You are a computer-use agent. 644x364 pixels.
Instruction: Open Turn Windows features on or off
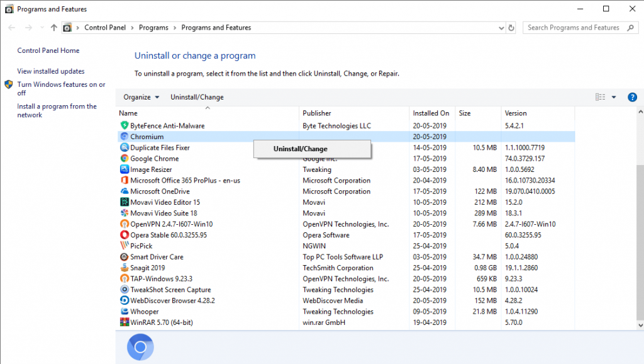coord(61,88)
